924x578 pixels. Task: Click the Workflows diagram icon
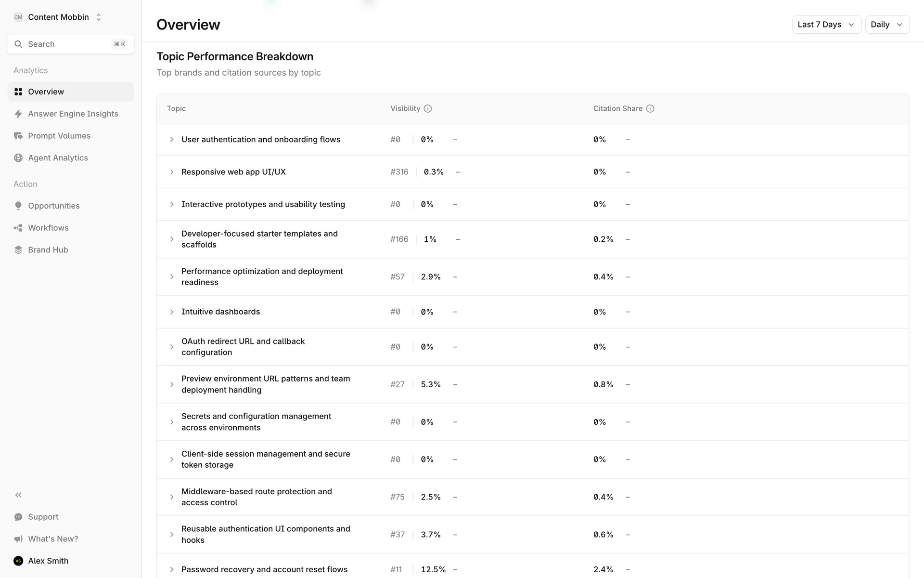pos(18,228)
